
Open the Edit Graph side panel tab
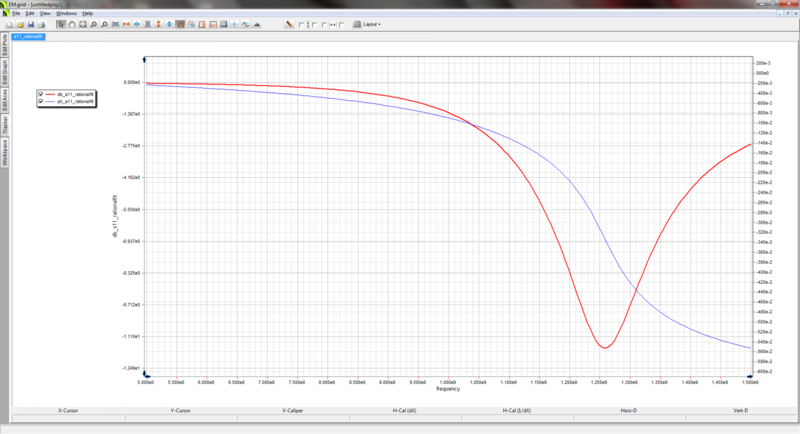pos(4,71)
